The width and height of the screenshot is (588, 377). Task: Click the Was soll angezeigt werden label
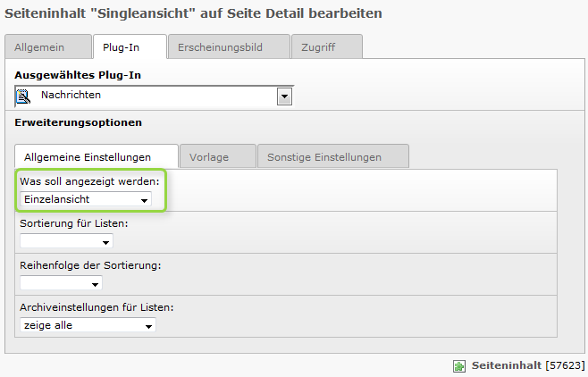click(89, 181)
